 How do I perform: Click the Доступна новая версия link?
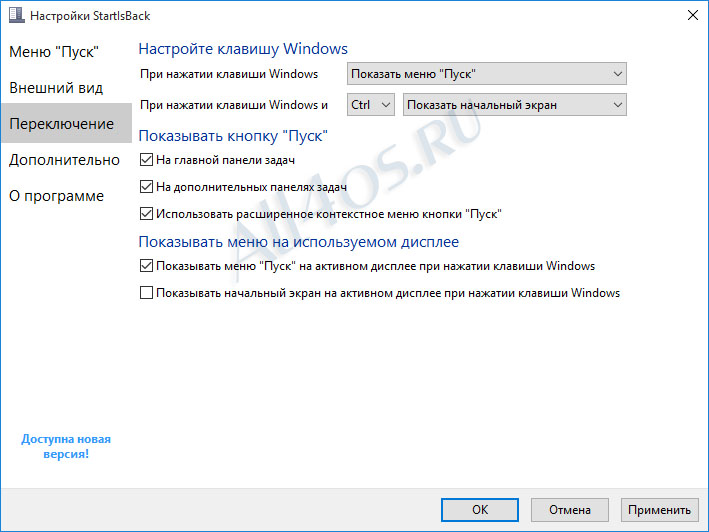click(x=66, y=446)
